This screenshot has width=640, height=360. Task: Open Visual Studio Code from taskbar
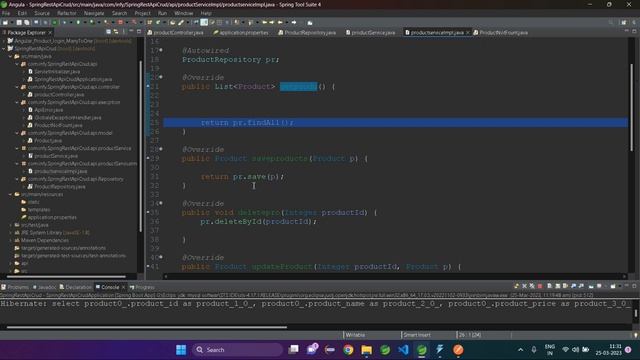(x=403, y=350)
